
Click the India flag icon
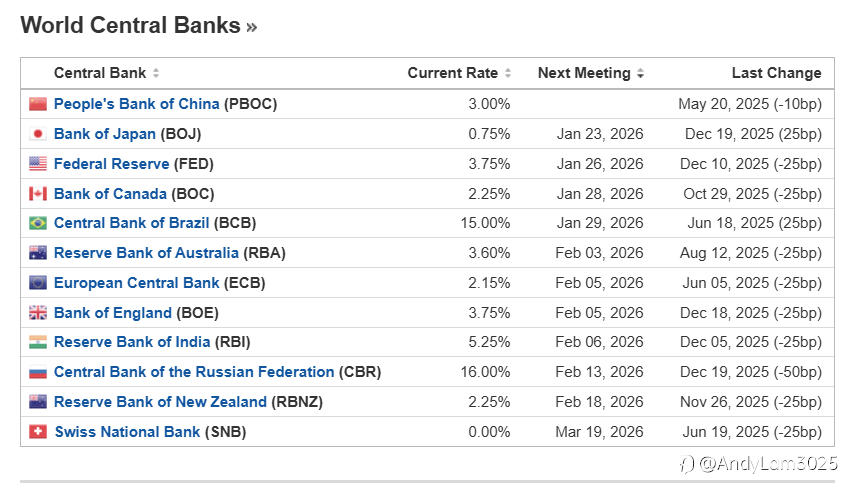[x=38, y=342]
